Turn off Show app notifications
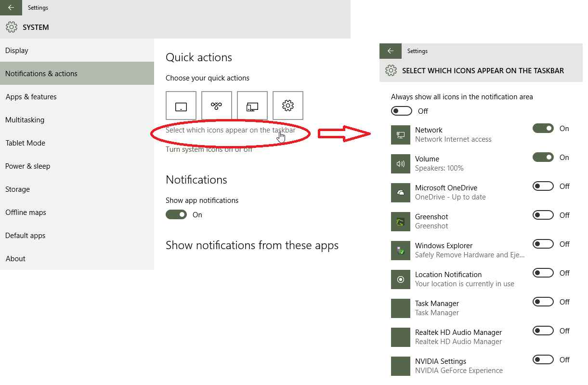588x385 pixels. pyautogui.click(x=176, y=214)
